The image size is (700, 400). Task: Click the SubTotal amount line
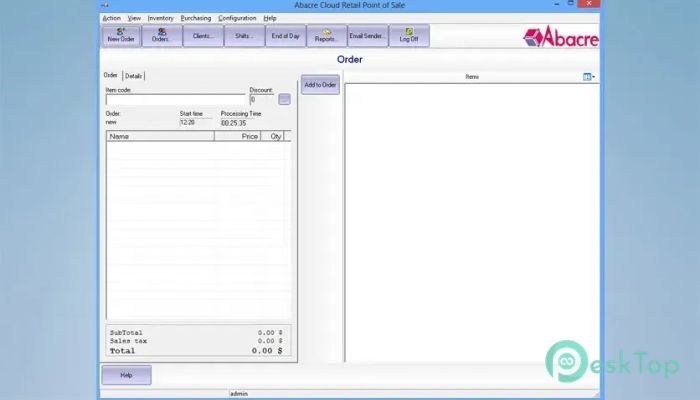pos(196,333)
